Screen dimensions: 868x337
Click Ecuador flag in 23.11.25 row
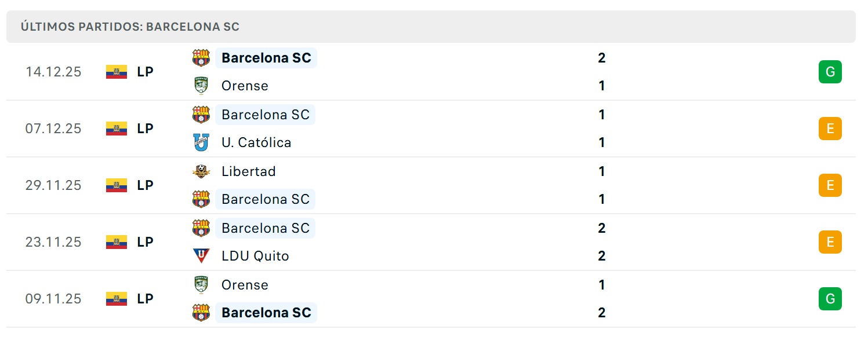[x=117, y=242]
